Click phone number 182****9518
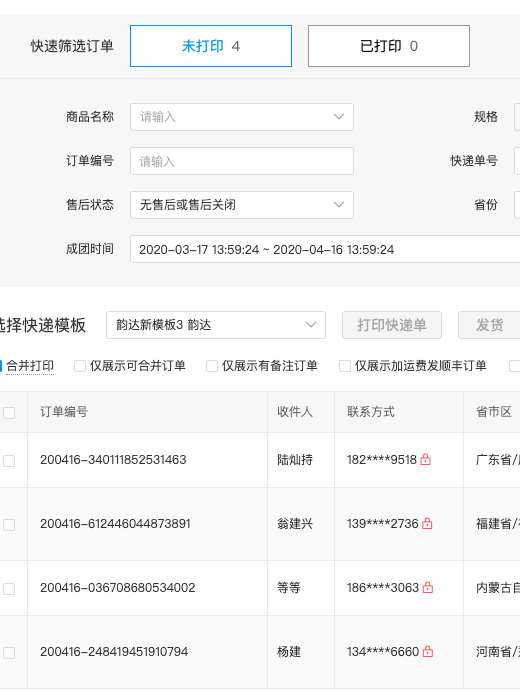 (382, 460)
